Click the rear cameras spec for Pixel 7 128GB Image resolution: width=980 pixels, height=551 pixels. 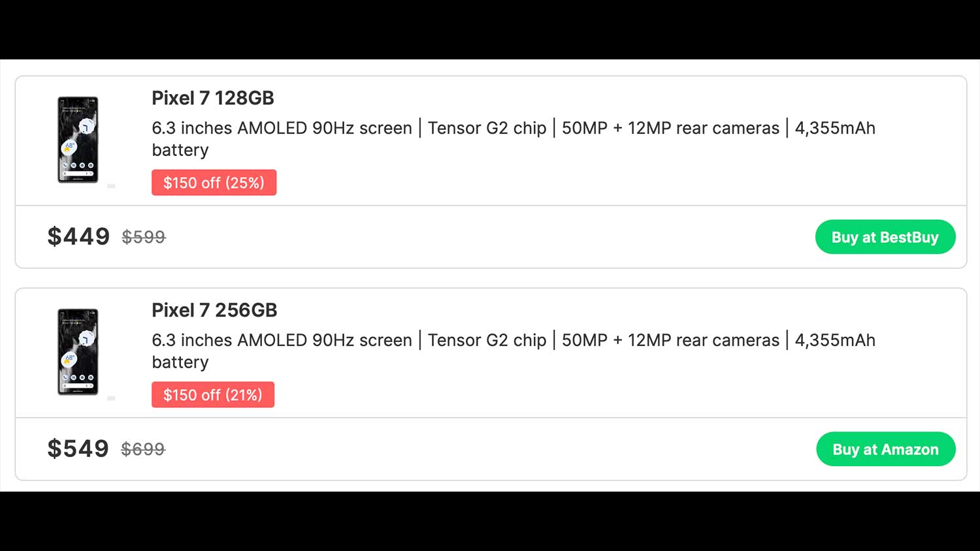[x=670, y=128]
